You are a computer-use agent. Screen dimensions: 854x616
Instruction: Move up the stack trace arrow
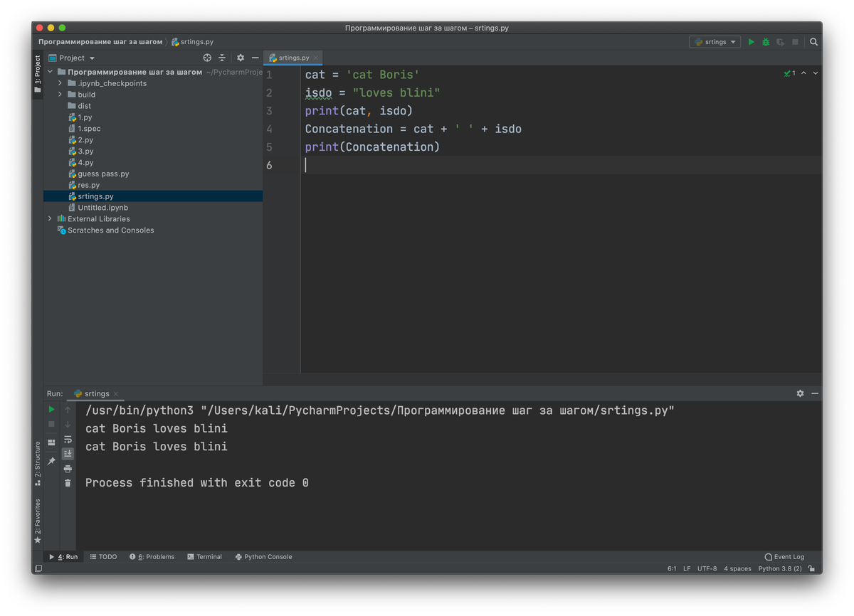pyautogui.click(x=68, y=410)
